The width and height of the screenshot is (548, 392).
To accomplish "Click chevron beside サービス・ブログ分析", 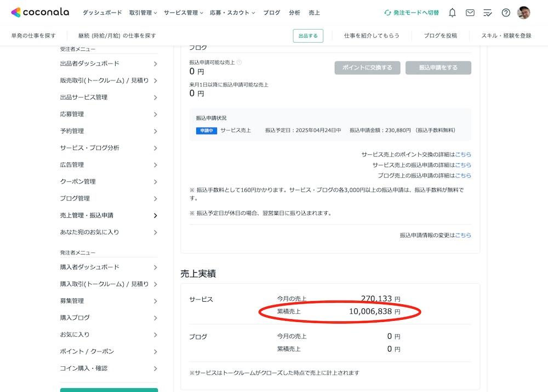I will 155,148.
